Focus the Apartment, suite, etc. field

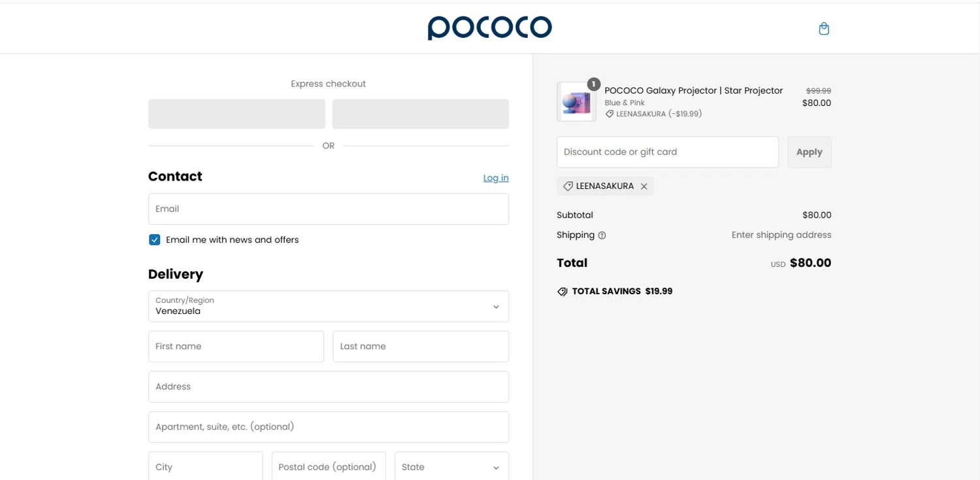coord(329,427)
